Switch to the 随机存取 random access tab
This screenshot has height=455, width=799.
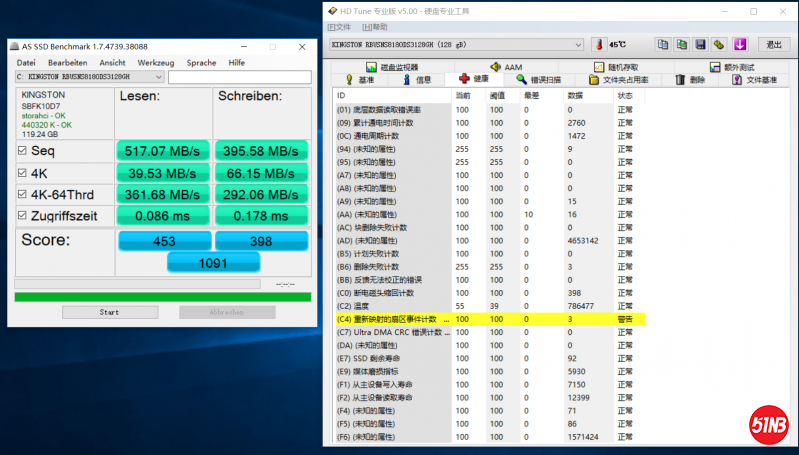(616, 67)
